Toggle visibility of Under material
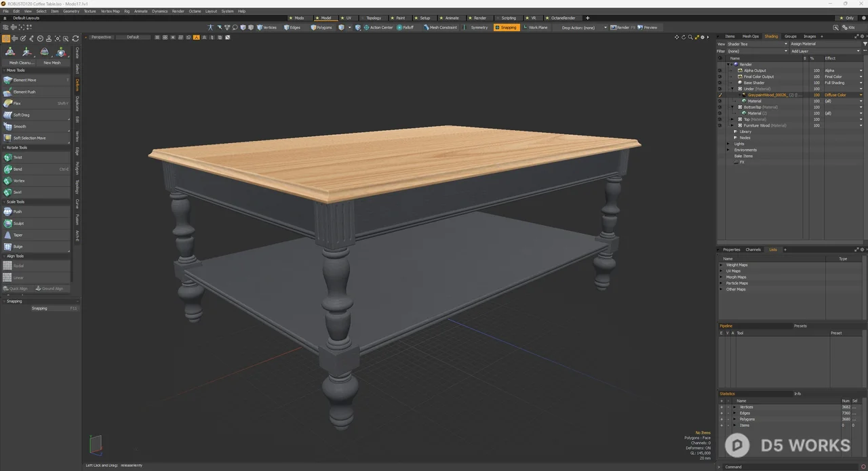Viewport: 868px width, 471px height. pyautogui.click(x=720, y=89)
